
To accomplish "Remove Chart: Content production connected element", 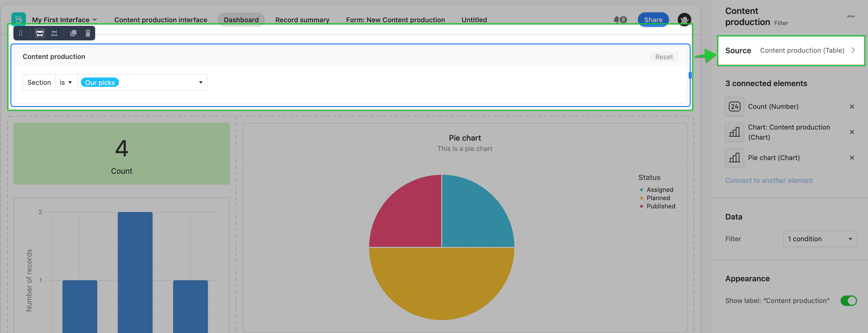I will pyautogui.click(x=852, y=132).
